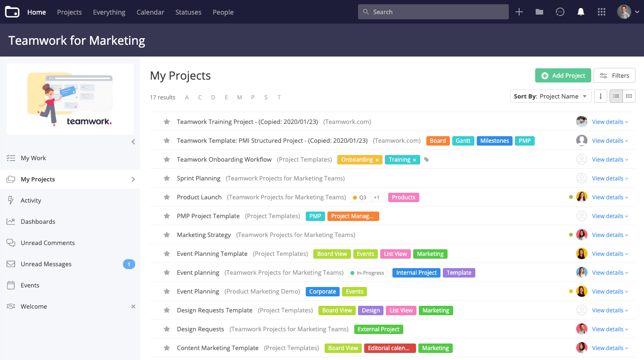644x360 pixels.
Task: Click the Add Project button
Action: [x=563, y=75]
